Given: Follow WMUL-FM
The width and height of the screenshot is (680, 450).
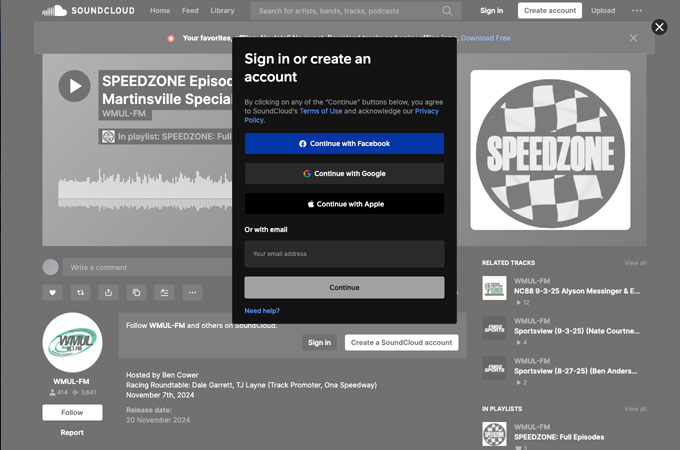Looking at the screenshot, I should [72, 412].
